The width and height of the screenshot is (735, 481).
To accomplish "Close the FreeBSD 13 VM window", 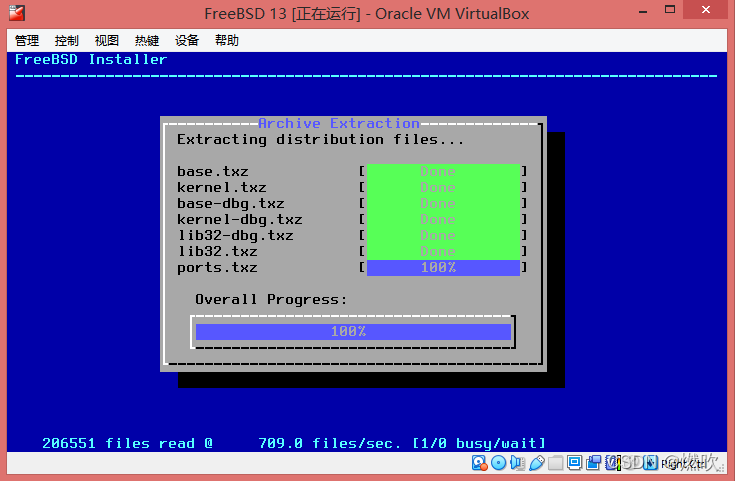I will (x=706, y=10).
